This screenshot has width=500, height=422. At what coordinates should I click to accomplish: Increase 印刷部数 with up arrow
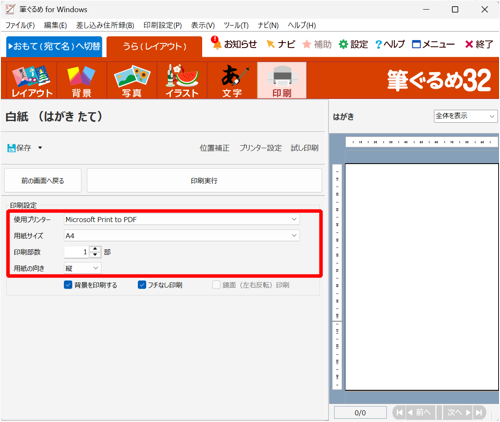click(x=95, y=249)
